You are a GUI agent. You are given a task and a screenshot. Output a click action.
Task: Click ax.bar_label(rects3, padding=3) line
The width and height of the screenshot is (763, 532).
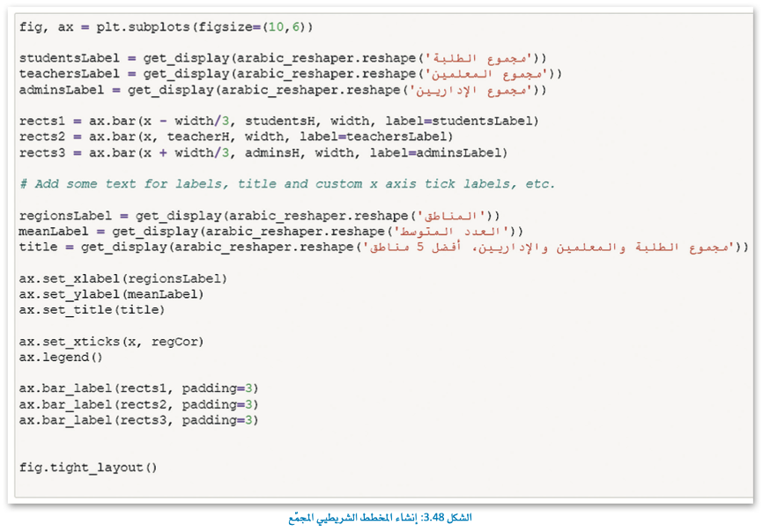pyautogui.click(x=138, y=420)
